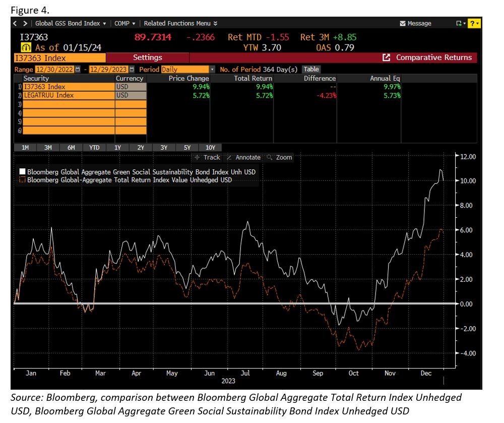Open the yellow help question mark icon

[x=473, y=23]
